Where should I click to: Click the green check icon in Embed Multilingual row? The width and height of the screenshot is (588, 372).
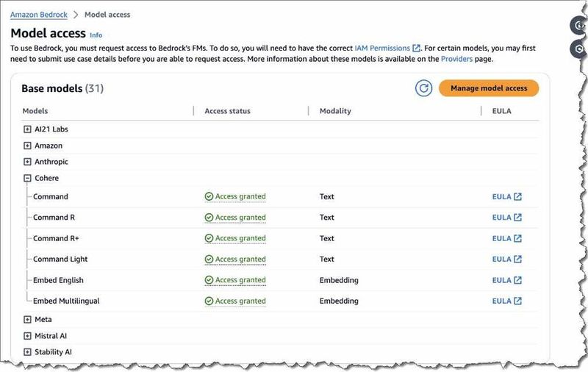(209, 301)
